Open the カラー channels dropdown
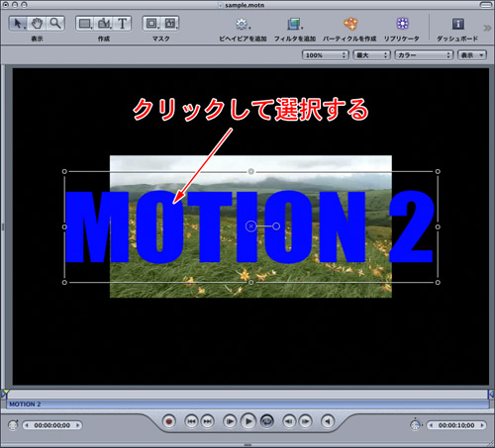This screenshot has width=495, height=448. (x=424, y=55)
